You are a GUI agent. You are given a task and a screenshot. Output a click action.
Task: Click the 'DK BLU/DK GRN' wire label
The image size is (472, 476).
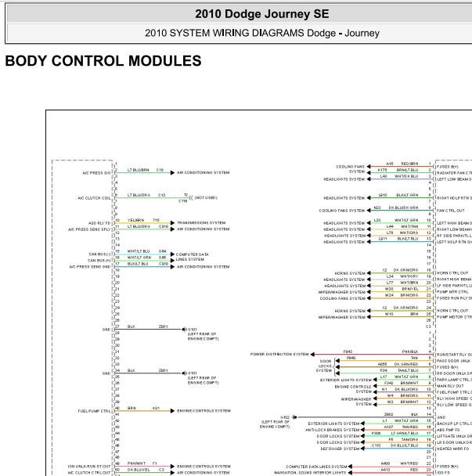pos(403,207)
